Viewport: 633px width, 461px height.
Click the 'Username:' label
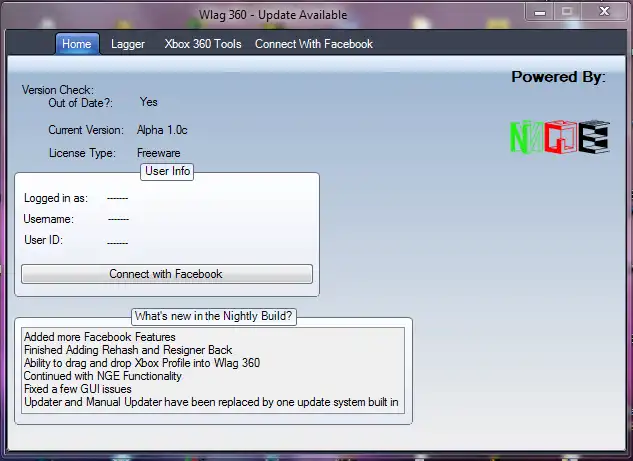pyautogui.click(x=48, y=219)
